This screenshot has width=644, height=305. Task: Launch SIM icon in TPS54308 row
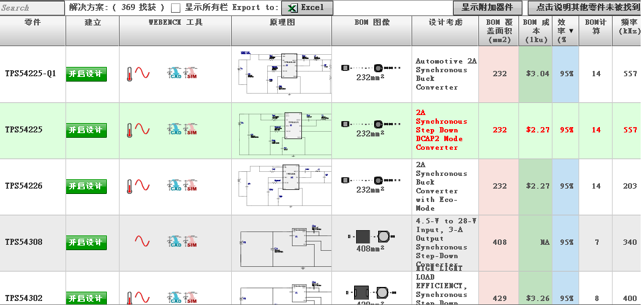pyautogui.click(x=190, y=241)
